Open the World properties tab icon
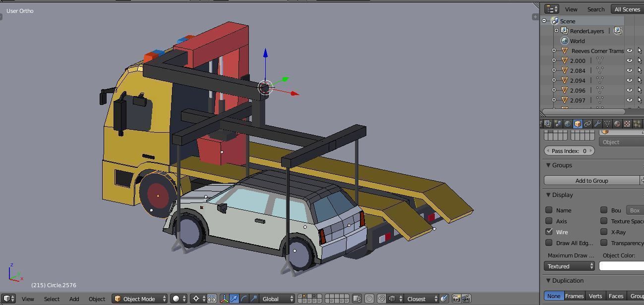 pos(568,124)
